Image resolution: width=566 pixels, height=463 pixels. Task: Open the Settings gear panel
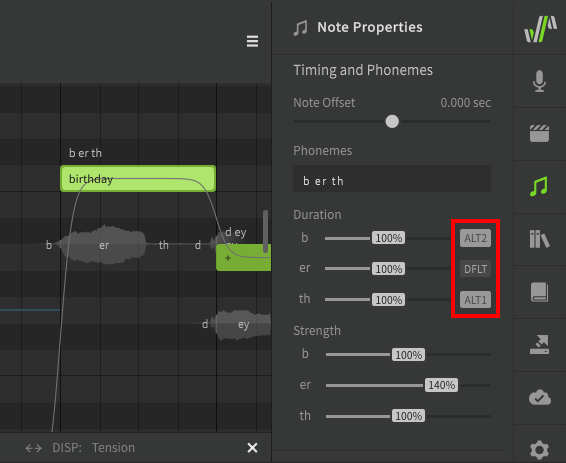(x=539, y=450)
